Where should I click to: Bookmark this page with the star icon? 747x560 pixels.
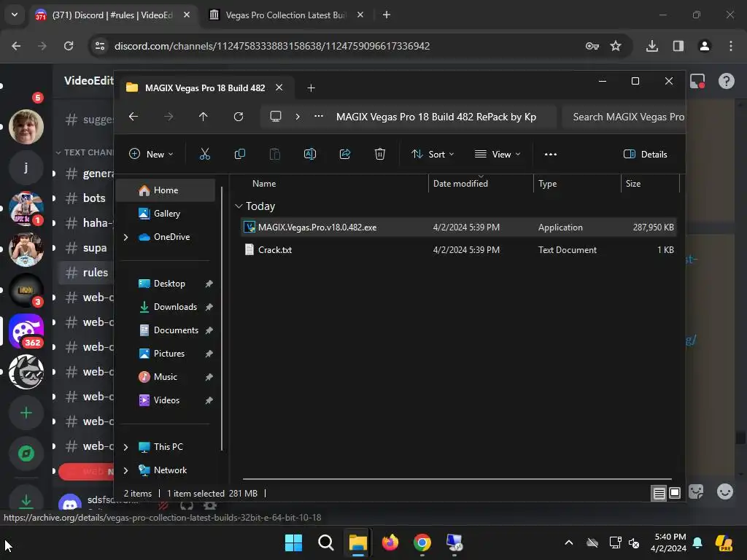tap(616, 46)
